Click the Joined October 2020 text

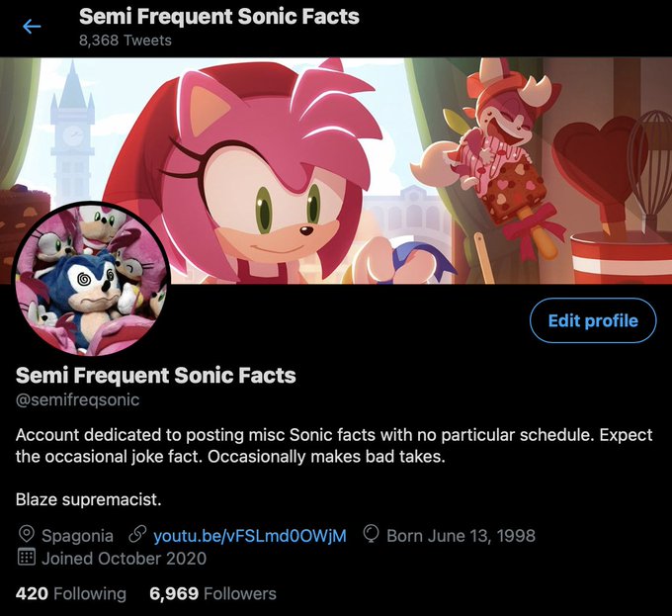[x=124, y=559]
